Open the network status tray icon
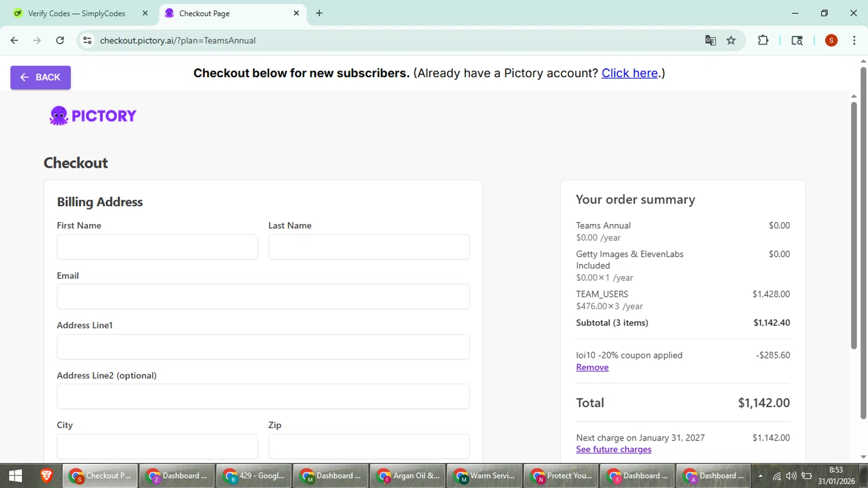Viewport: 868px width, 488px height. (777, 476)
